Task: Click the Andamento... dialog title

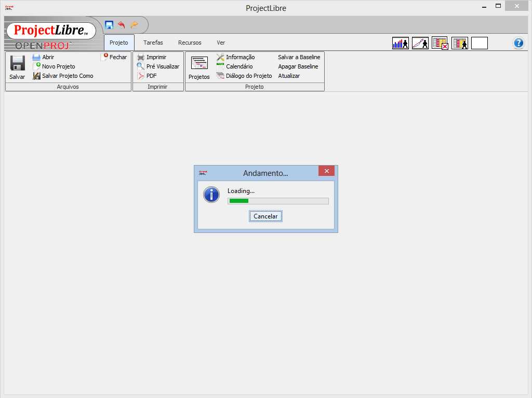Action: click(x=265, y=173)
